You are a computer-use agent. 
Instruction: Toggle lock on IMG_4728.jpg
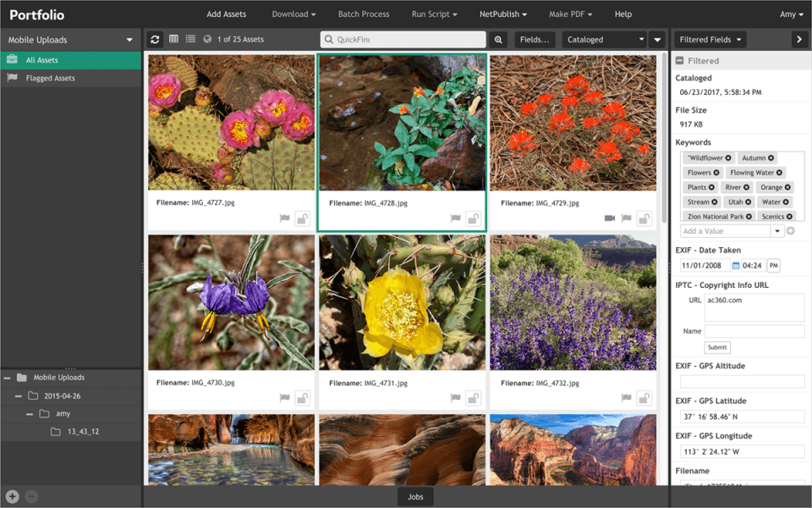coord(473,218)
